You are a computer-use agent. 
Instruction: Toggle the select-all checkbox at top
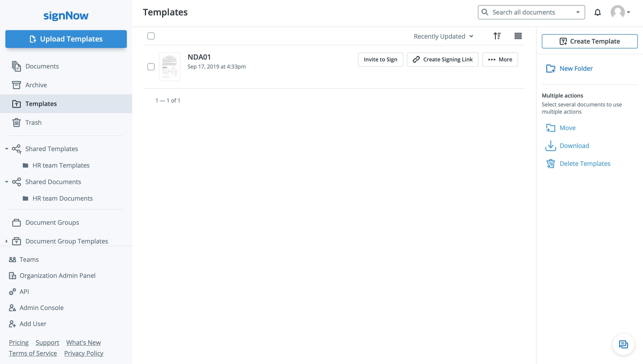[x=151, y=36]
